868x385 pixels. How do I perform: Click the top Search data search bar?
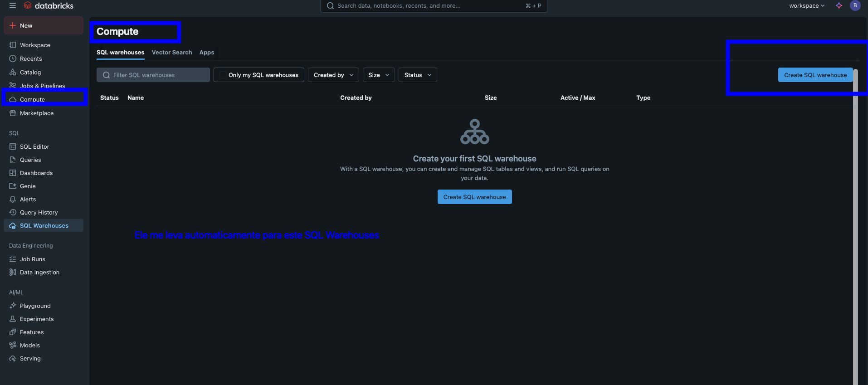(x=434, y=6)
